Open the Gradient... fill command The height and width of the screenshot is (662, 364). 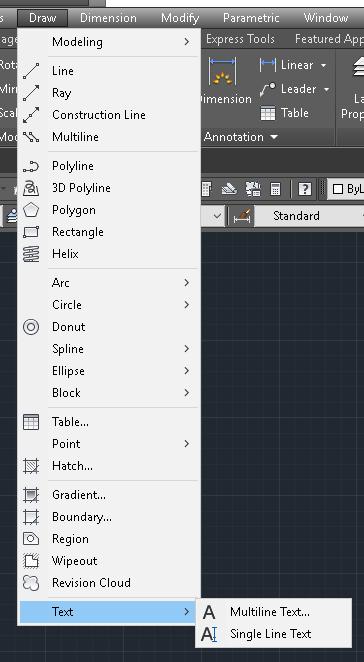(x=109, y=495)
